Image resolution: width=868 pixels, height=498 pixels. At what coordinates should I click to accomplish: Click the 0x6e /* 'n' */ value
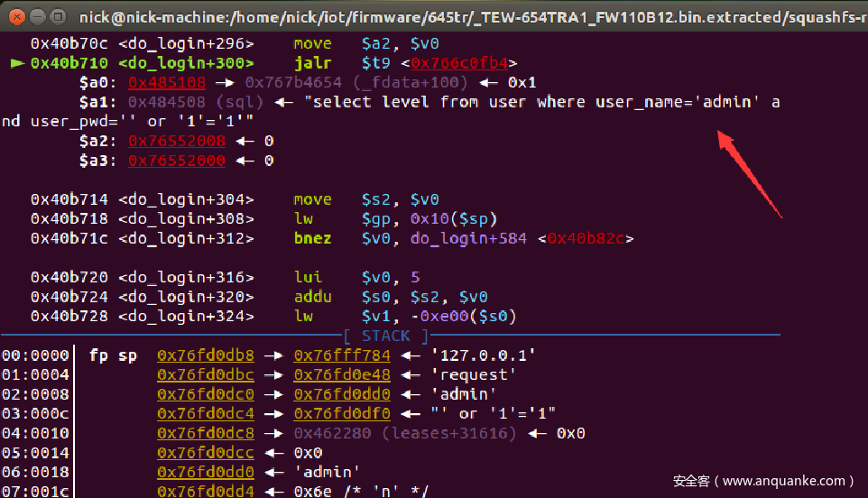click(362, 491)
